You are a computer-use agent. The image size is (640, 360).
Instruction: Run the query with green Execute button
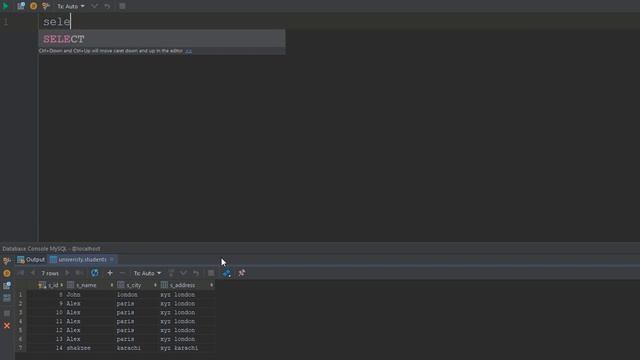pos(6,6)
